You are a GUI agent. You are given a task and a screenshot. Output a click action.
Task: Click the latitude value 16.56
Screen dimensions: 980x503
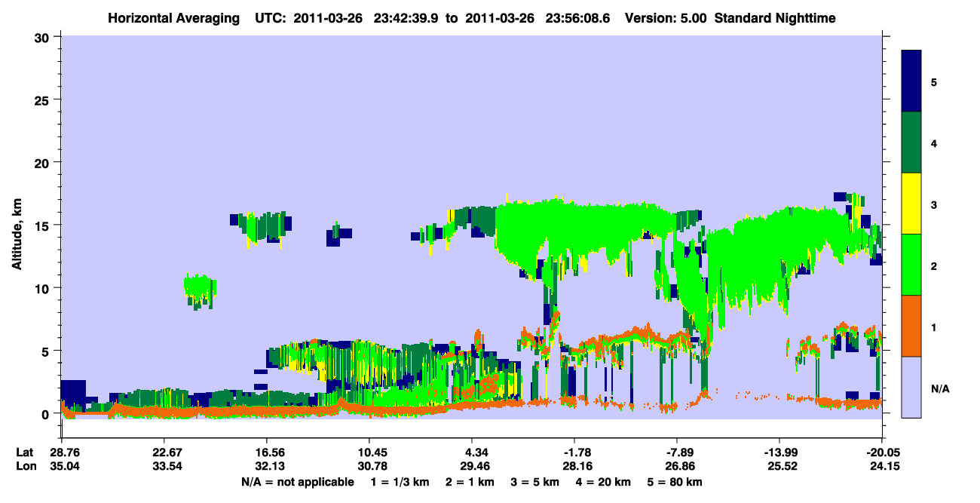[x=266, y=452]
